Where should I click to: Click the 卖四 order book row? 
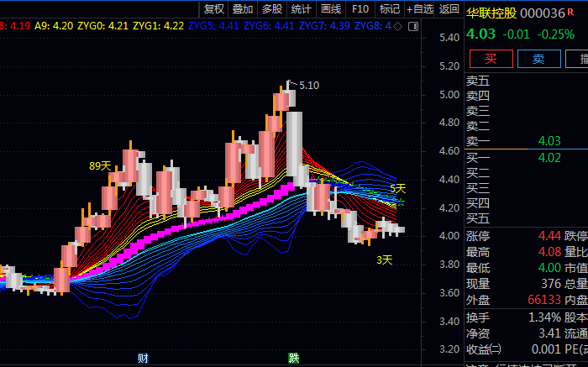tap(526, 96)
